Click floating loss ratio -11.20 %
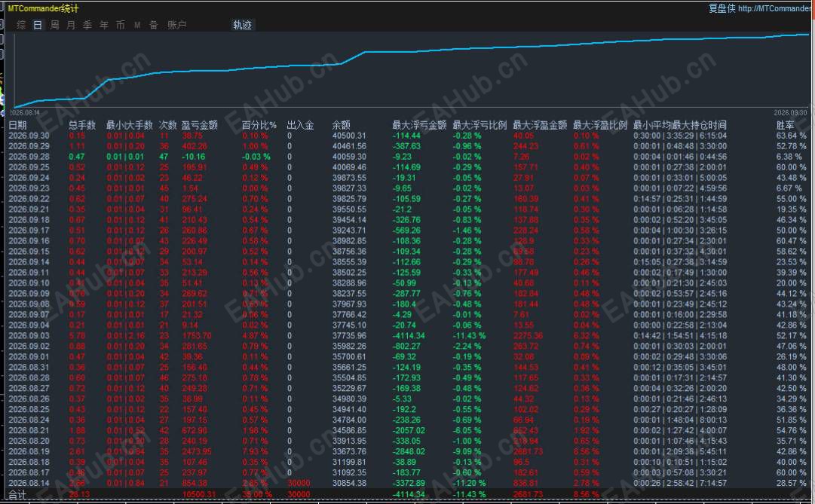The height and width of the screenshot is (504, 815). [469, 483]
